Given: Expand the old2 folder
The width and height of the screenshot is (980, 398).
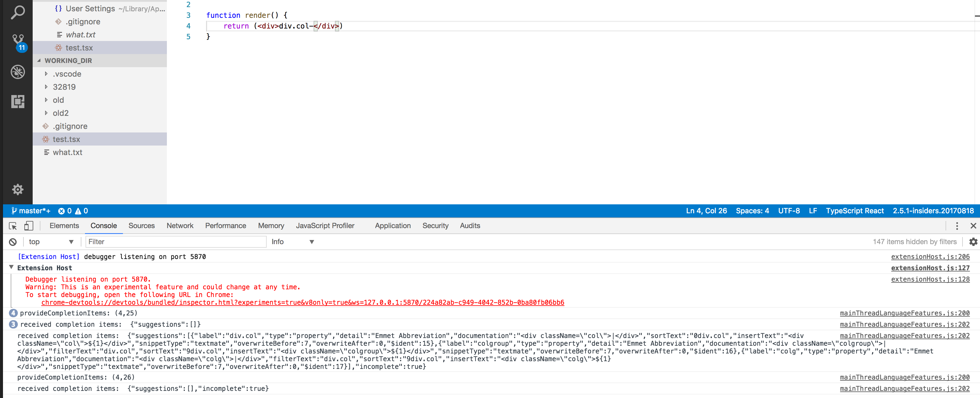Looking at the screenshot, I should point(46,113).
